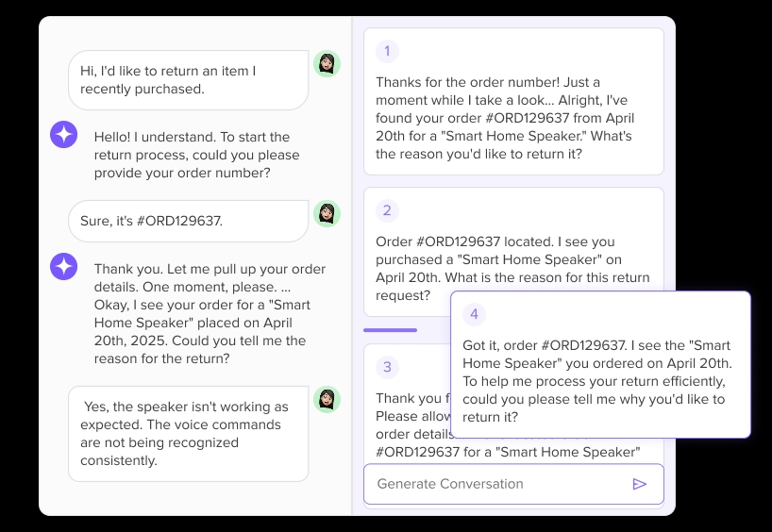The width and height of the screenshot is (772, 532).
Task: Click the send arrow icon
Action: pyautogui.click(x=639, y=484)
